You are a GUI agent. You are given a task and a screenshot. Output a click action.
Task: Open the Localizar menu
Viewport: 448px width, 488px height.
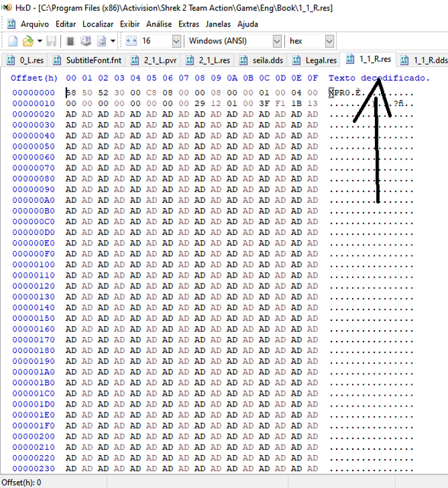[x=98, y=24]
